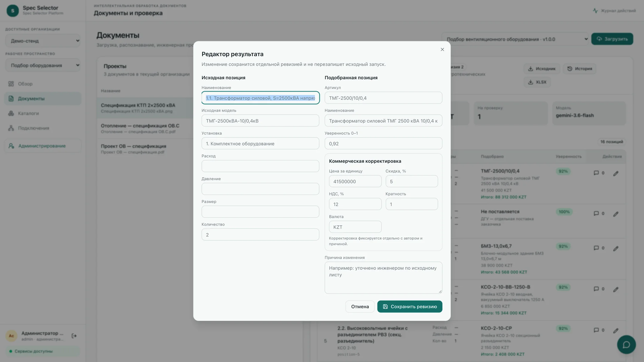The width and height of the screenshot is (644, 362).
Task: Click the Исходник download button
Action: pos(542,69)
